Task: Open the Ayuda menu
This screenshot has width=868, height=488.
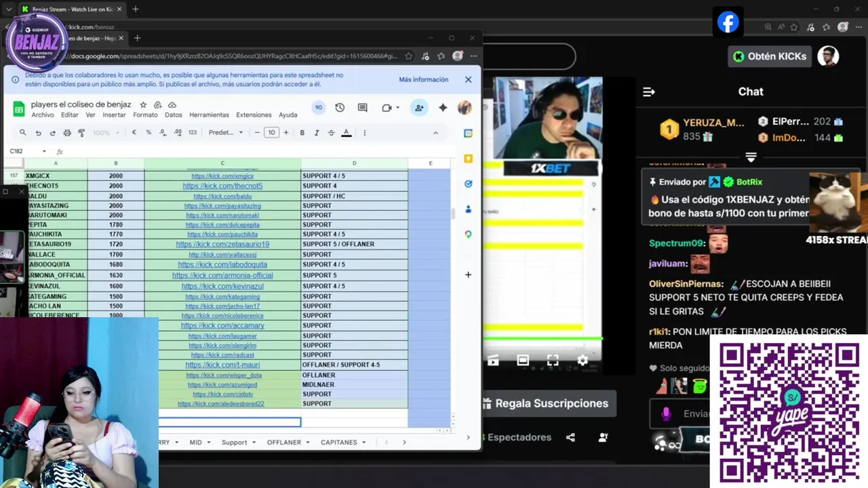Action: (288, 115)
